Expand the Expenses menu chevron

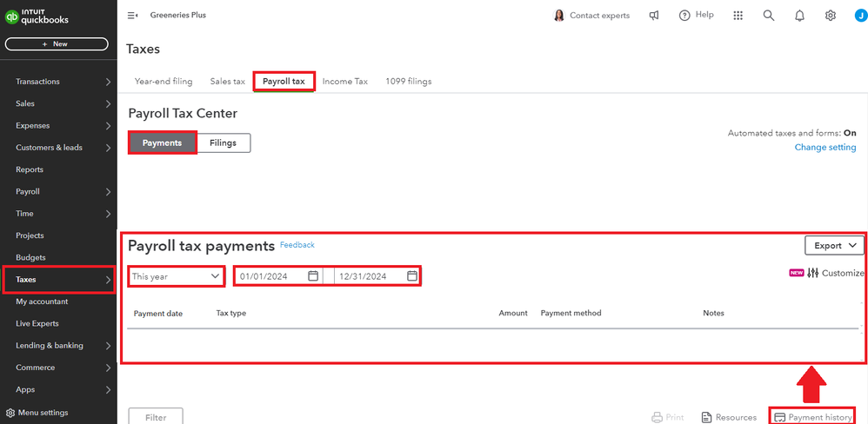click(x=108, y=126)
